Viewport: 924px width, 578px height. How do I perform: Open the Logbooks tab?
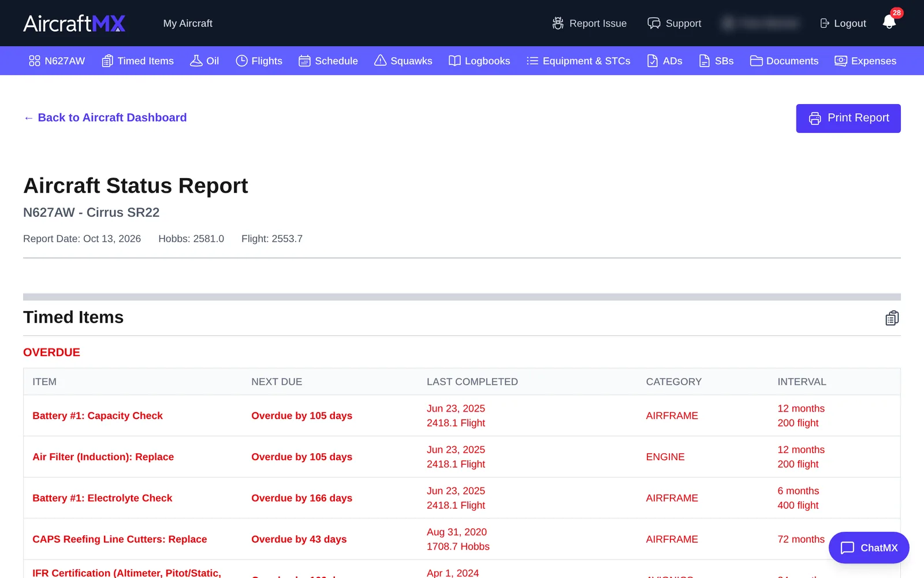(x=479, y=61)
